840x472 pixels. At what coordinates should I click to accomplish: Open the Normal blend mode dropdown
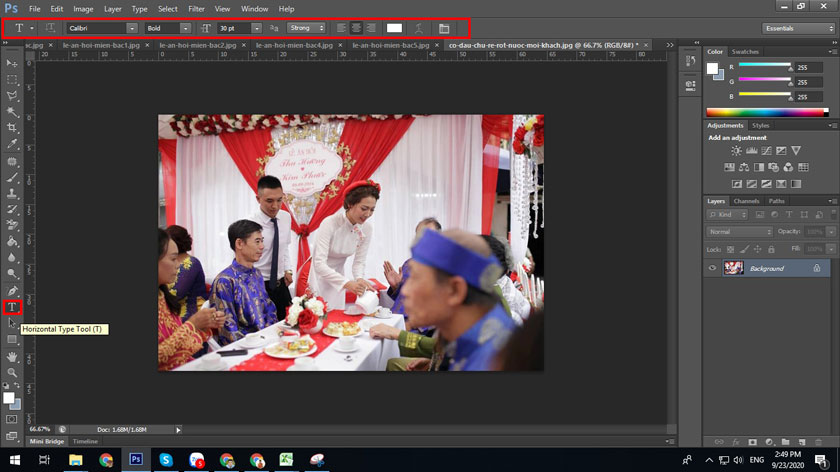[x=739, y=232]
